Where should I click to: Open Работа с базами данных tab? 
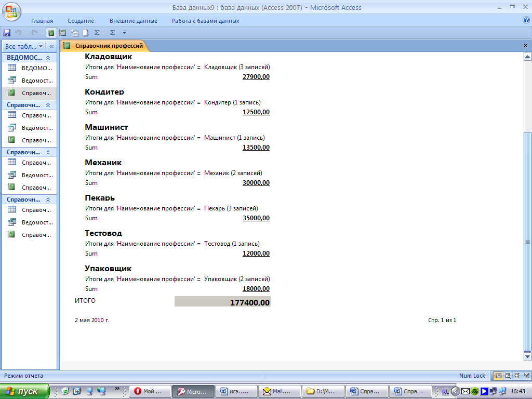[206, 21]
